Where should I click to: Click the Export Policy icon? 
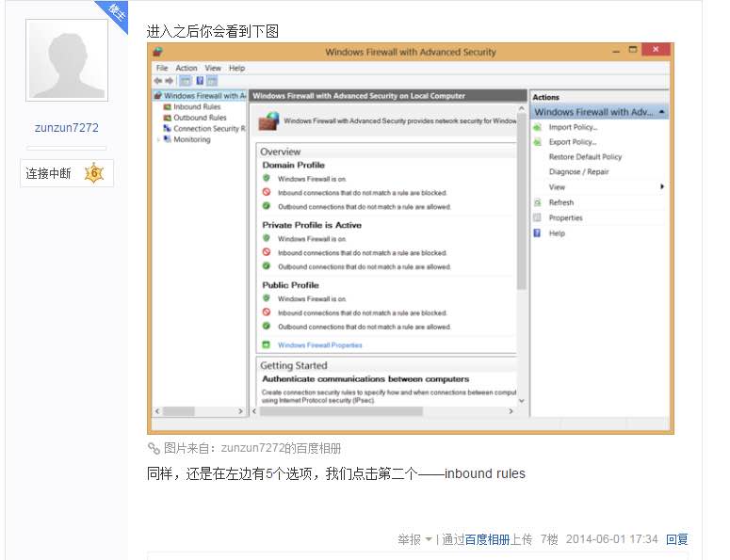tap(537, 142)
